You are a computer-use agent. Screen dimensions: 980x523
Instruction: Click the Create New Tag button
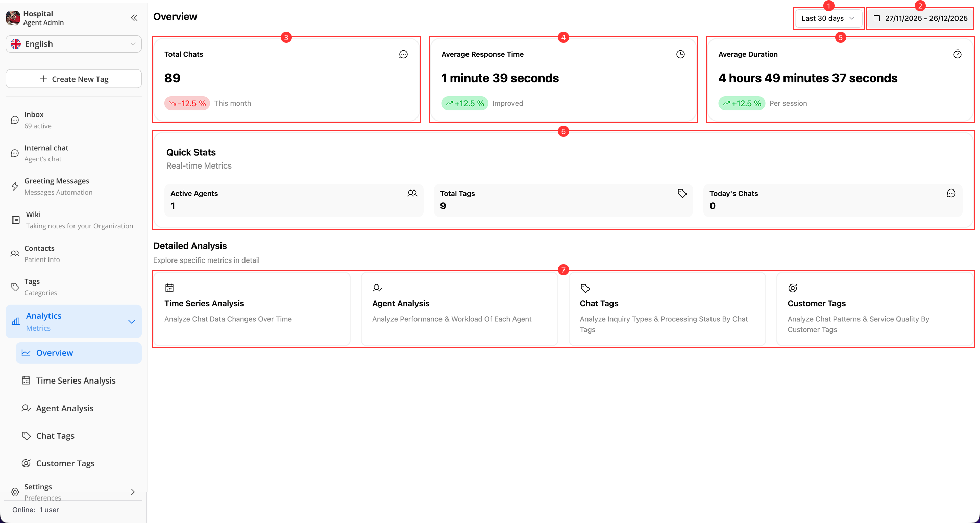(x=73, y=79)
